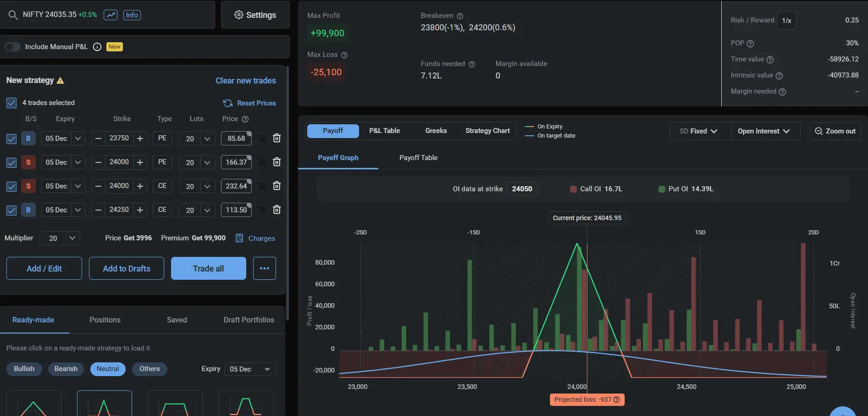868x416 pixels.
Task: Toggle the S buy/sell button on 24000 PE row
Action: 28,162
